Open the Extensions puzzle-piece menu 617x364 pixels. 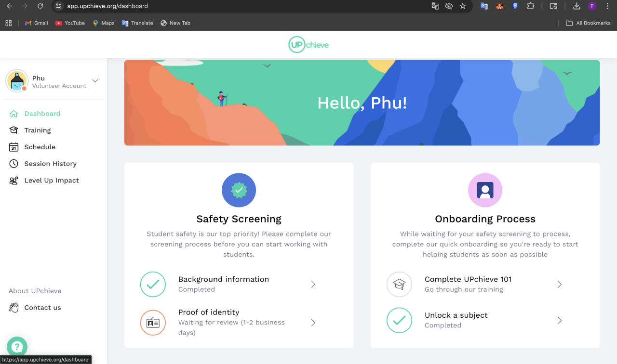[531, 6]
